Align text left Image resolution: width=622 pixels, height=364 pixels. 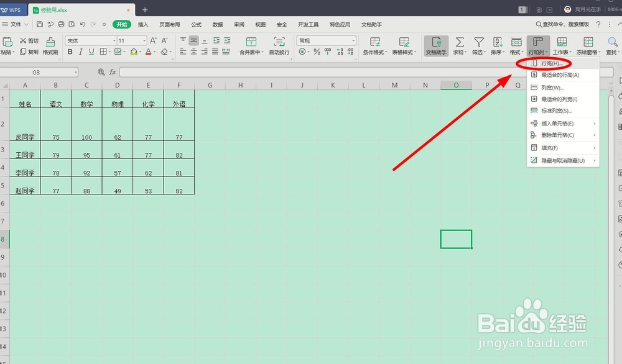click(x=183, y=52)
